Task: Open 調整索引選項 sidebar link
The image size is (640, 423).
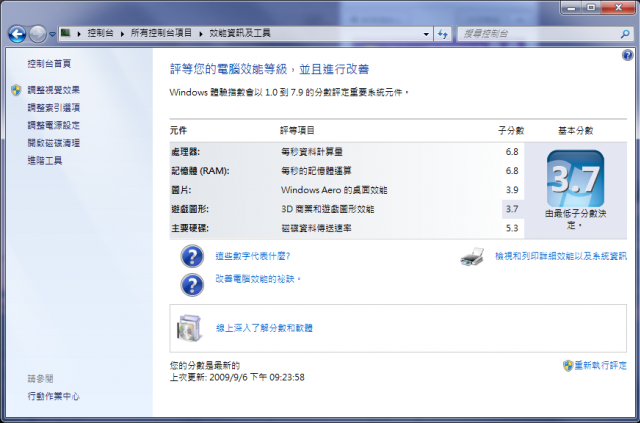Action: (53, 108)
